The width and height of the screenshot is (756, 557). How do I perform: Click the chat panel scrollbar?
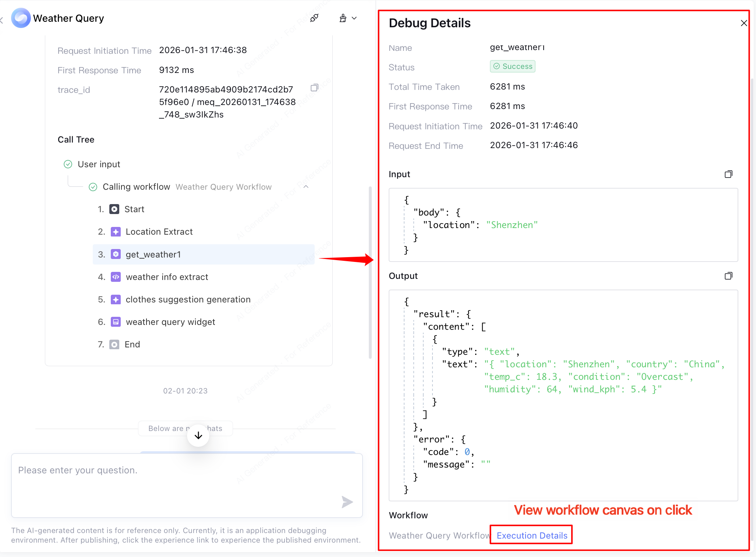tap(370, 273)
